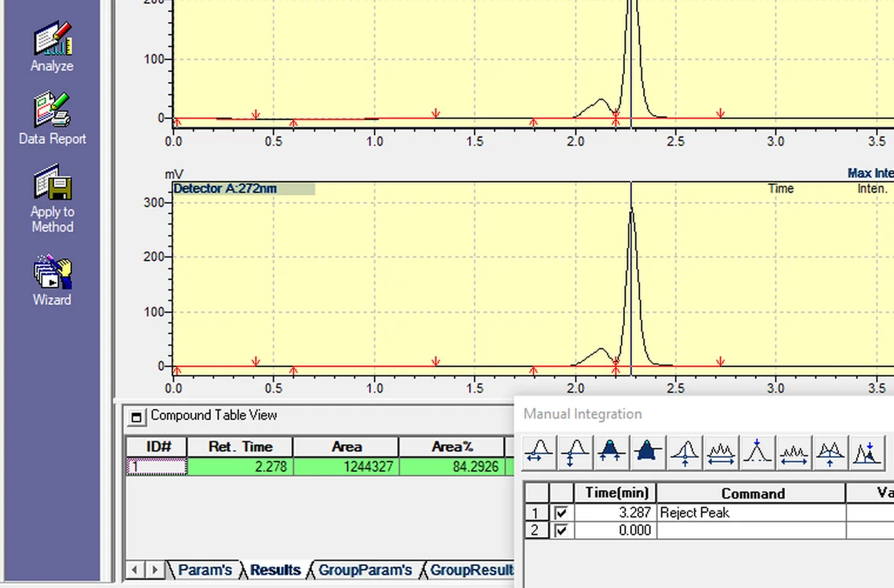The height and width of the screenshot is (588, 894).
Task: Select the filled peak flat-base integration tool
Action: 647,453
